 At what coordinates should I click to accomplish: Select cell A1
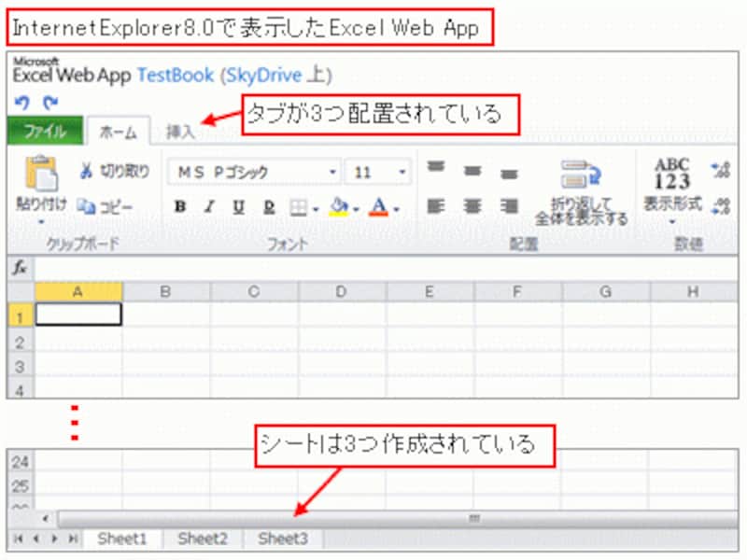pos(78,315)
